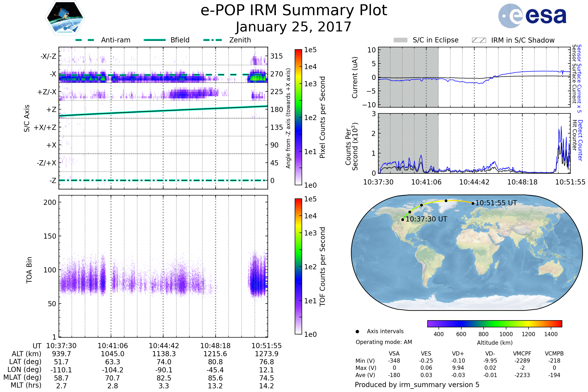The height and width of the screenshot is (392, 588).
Task: Click the Operating mode: AM text
Action: [384, 342]
